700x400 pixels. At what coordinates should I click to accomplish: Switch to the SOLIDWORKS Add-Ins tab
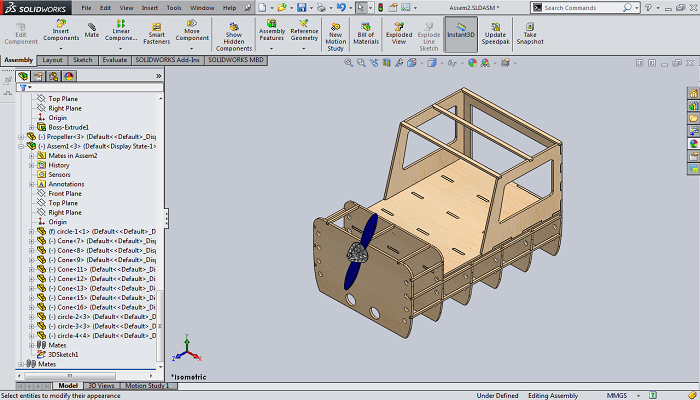[x=167, y=60]
